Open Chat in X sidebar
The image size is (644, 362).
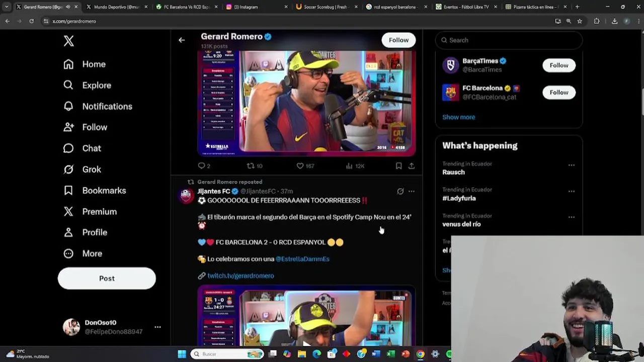coord(82,148)
